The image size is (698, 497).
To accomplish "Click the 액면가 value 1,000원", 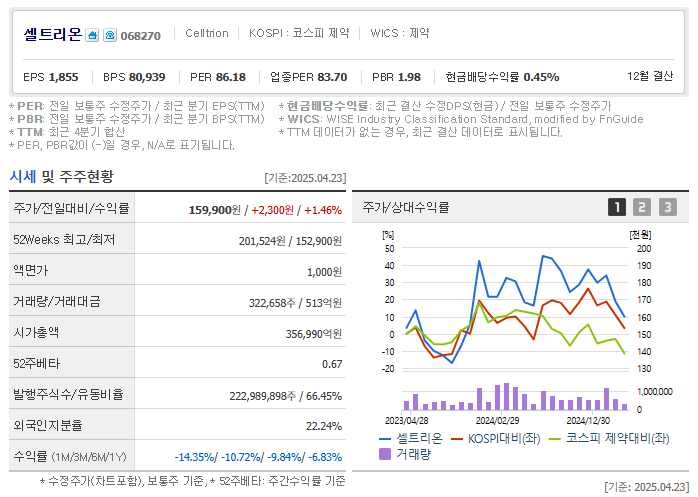I will tap(324, 272).
